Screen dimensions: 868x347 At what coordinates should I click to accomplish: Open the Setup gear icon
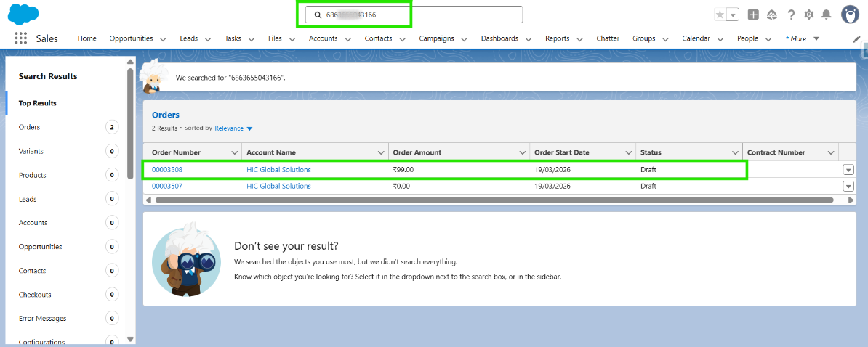click(809, 15)
